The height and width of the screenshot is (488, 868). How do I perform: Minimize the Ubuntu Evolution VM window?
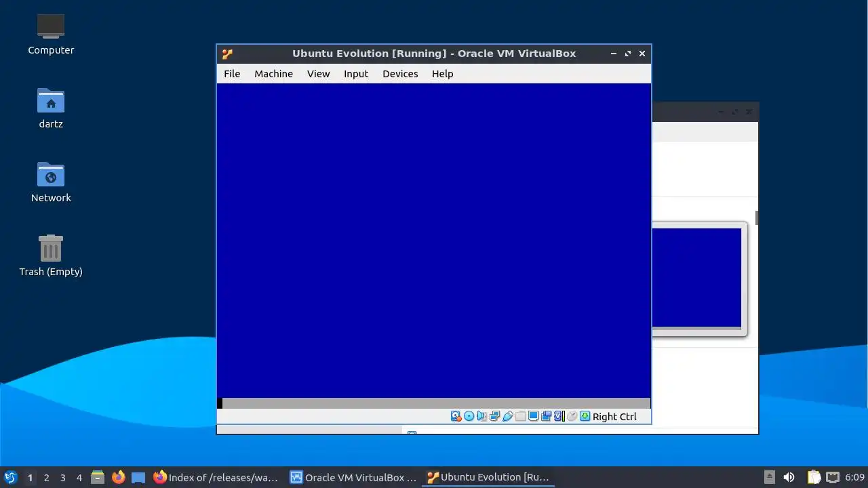click(x=614, y=54)
